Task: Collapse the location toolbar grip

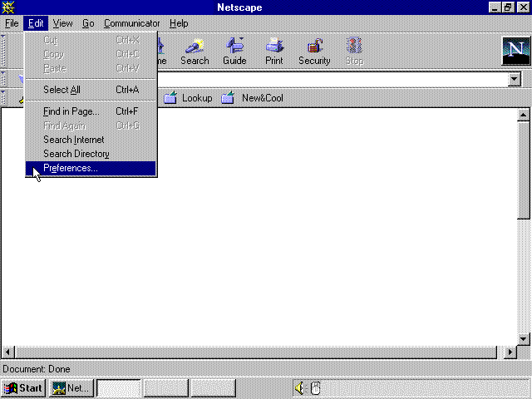Action: coord(3,79)
